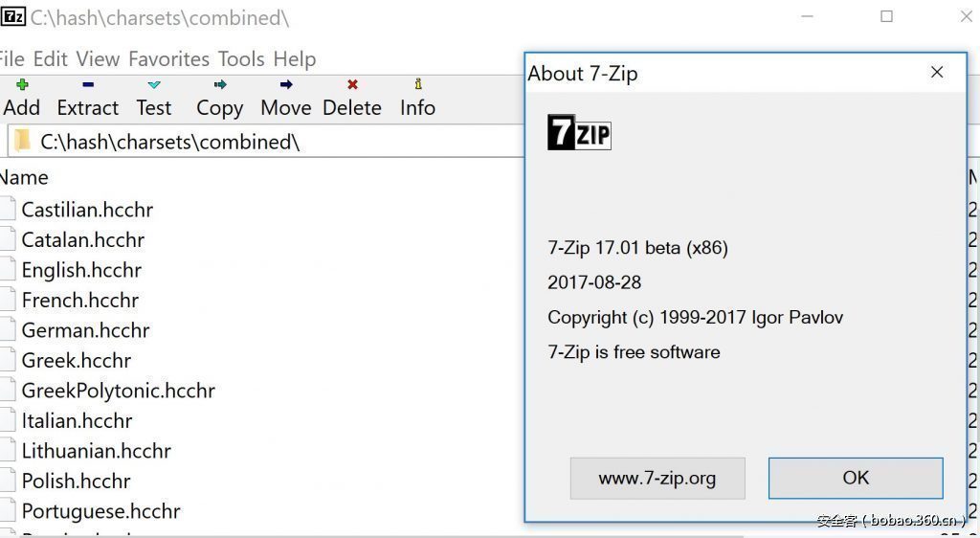Click the Add toolbar icon

point(22,86)
